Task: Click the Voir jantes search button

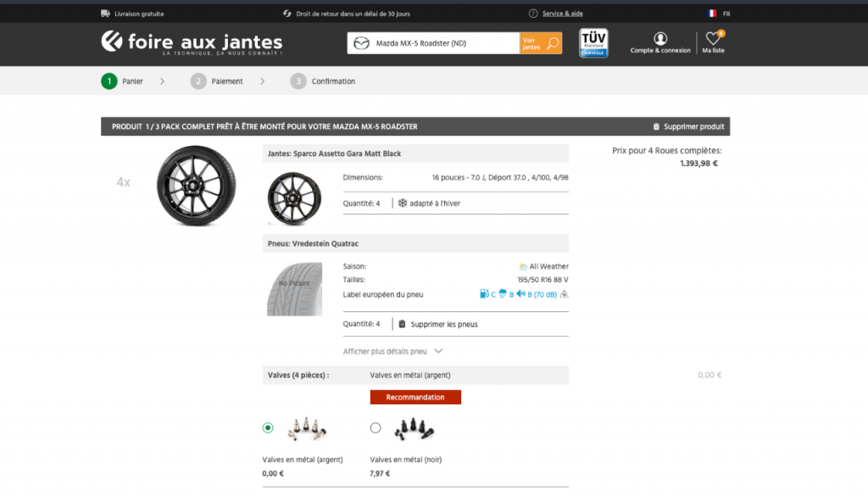Action: (541, 43)
